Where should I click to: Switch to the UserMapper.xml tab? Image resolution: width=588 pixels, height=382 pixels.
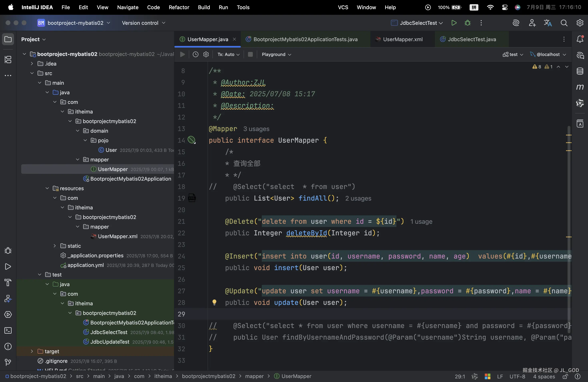tap(402, 39)
